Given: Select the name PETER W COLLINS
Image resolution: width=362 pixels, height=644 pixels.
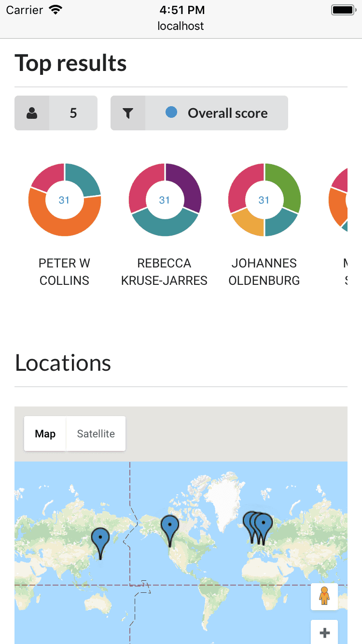Looking at the screenshot, I should (65, 272).
